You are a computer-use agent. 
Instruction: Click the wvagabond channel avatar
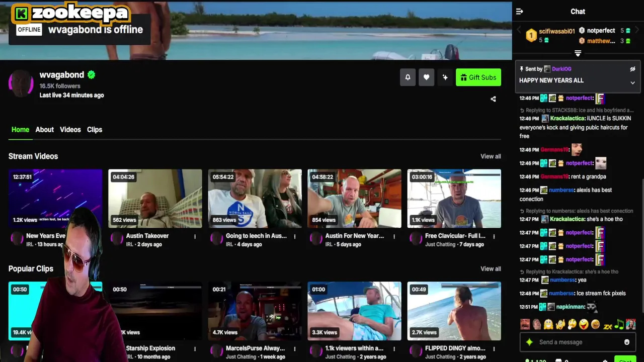pyautogui.click(x=21, y=83)
